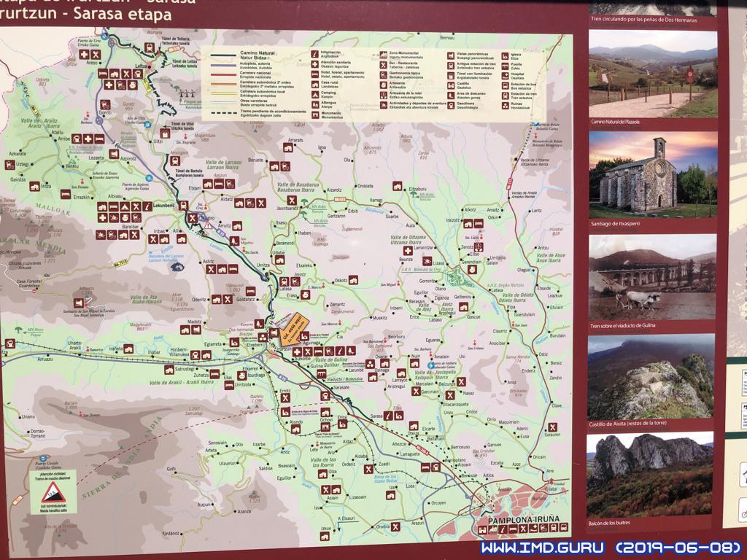Click the Información icon in the legend

314,53
